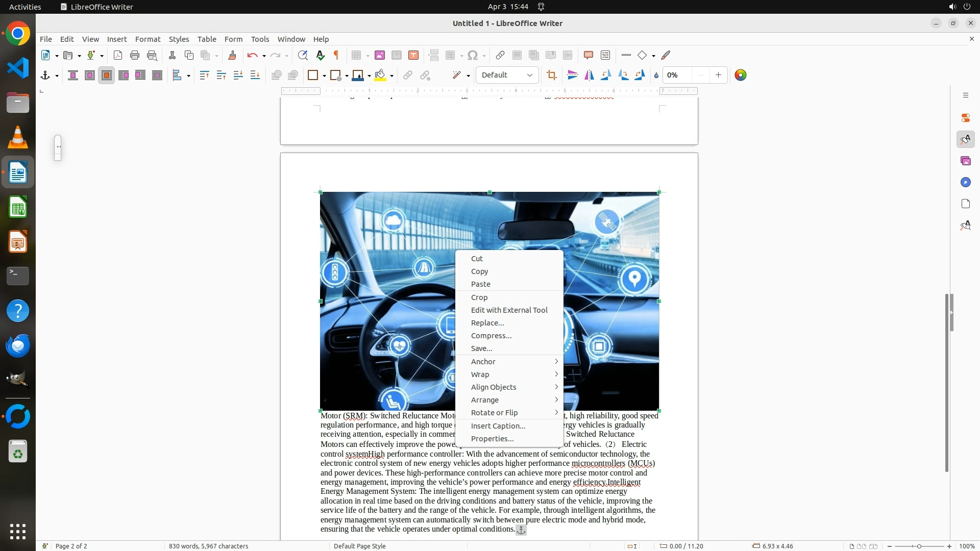Choose Compress... from context menu
This screenshot has width=980, height=551.
coord(491,336)
